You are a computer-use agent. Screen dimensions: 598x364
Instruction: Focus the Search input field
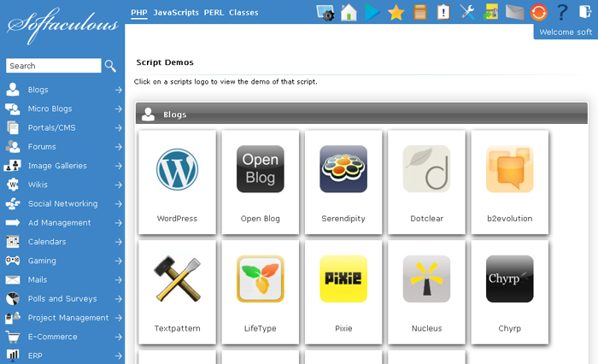pyautogui.click(x=53, y=66)
